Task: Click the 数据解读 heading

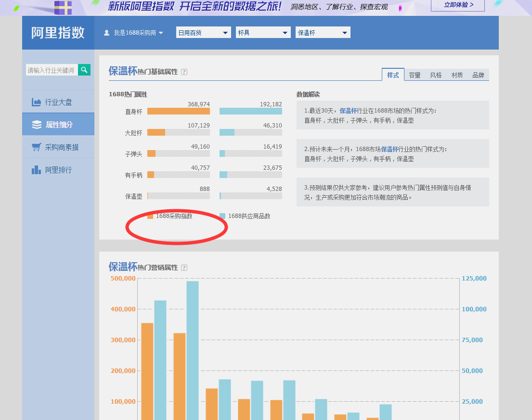Action: pos(308,94)
